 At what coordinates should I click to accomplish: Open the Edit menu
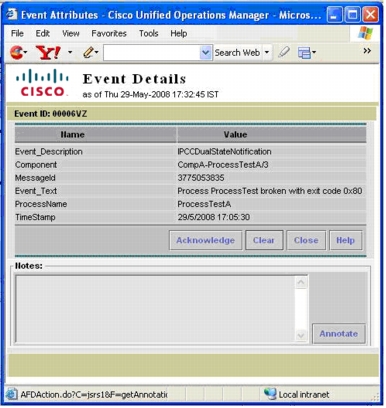43,33
